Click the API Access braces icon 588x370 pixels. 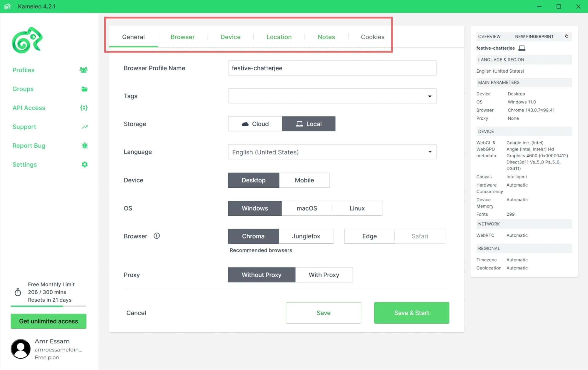84,108
